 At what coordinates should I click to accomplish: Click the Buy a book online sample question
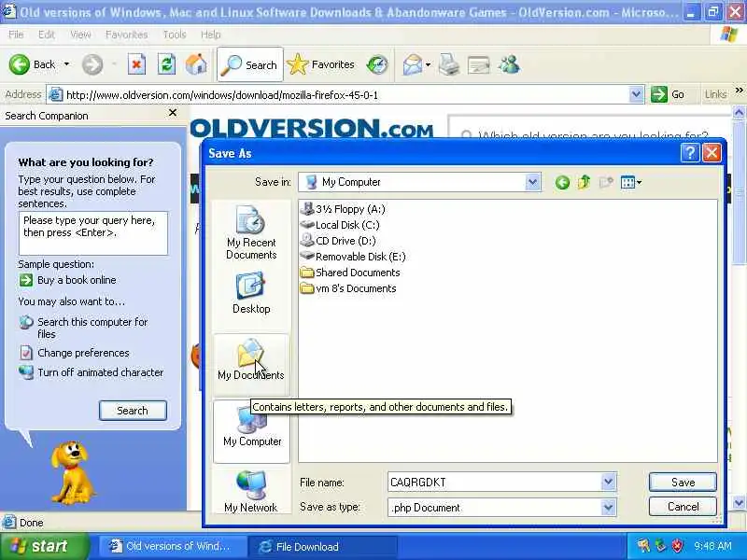77,280
